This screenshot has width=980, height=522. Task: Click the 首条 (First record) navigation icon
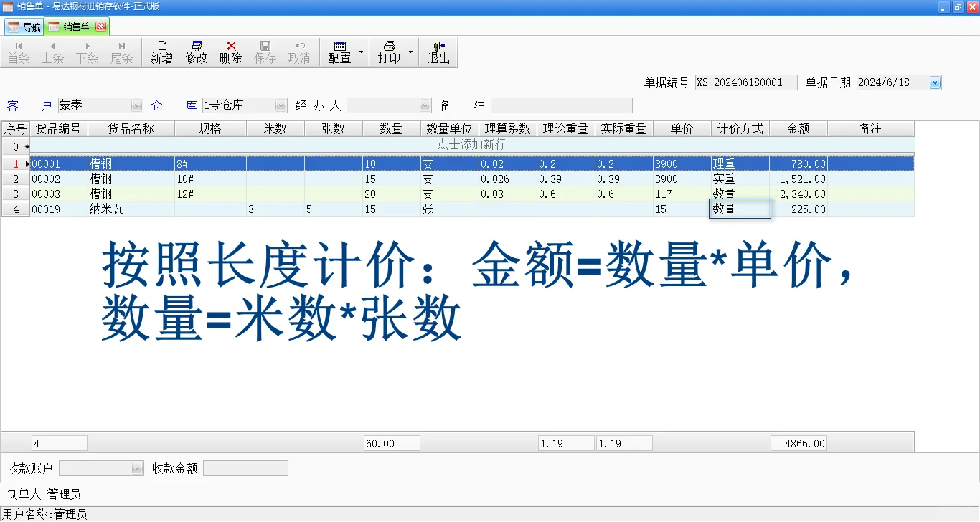click(18, 52)
